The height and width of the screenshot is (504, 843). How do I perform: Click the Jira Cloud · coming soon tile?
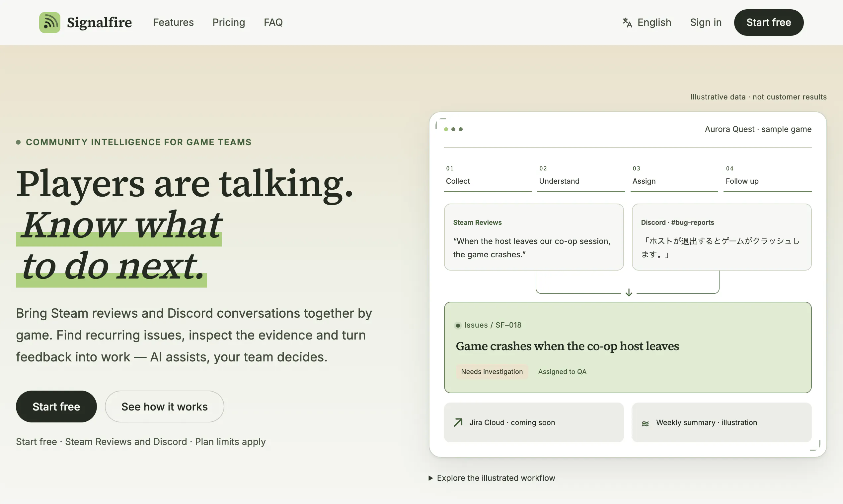(534, 422)
